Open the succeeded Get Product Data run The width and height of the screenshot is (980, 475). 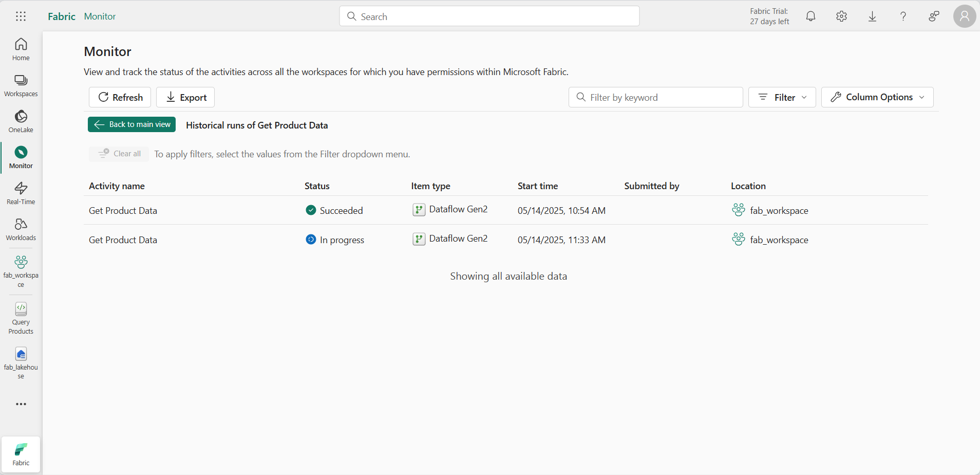coord(123,211)
